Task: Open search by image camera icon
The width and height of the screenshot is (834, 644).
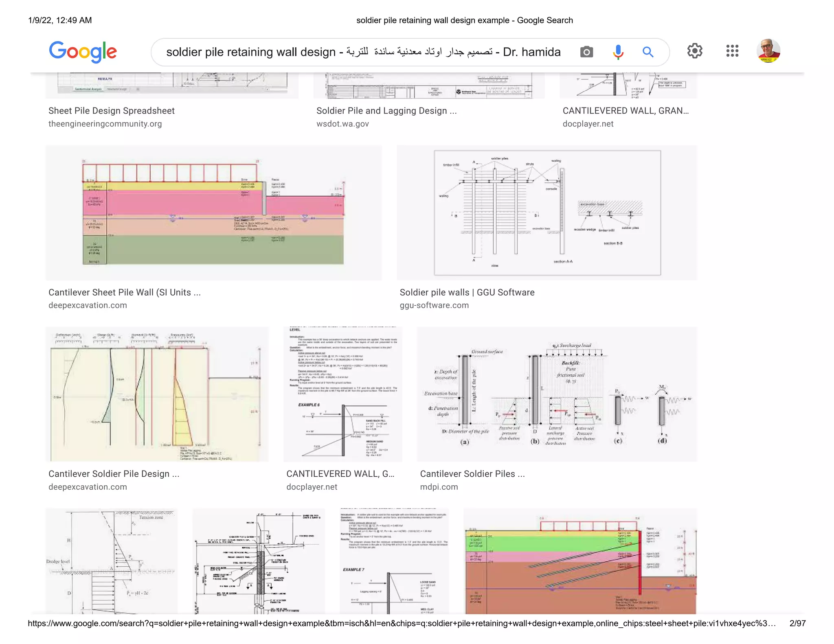Action: point(586,52)
